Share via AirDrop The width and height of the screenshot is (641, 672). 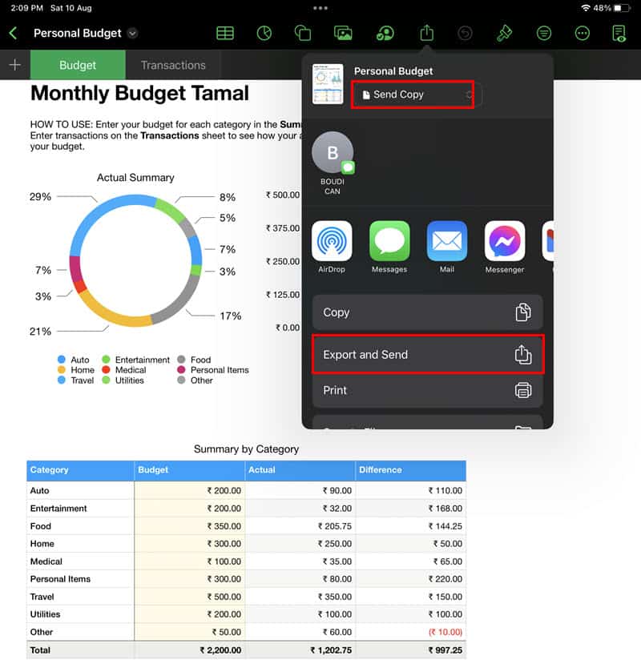(x=332, y=247)
